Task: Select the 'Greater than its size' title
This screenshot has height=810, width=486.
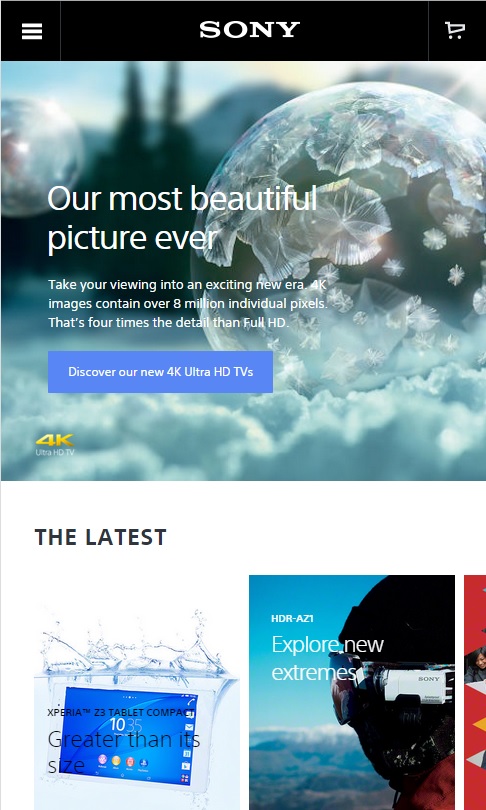Action: coord(123,752)
